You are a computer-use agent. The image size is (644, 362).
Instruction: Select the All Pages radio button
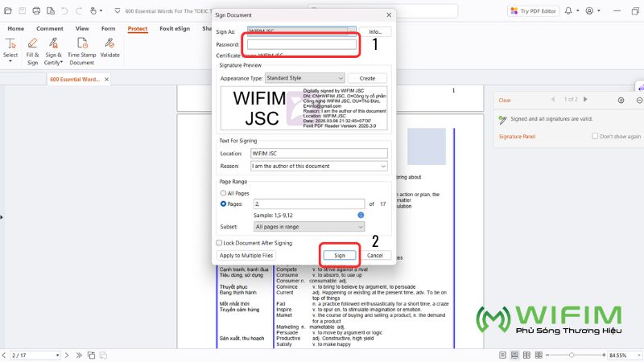point(223,193)
